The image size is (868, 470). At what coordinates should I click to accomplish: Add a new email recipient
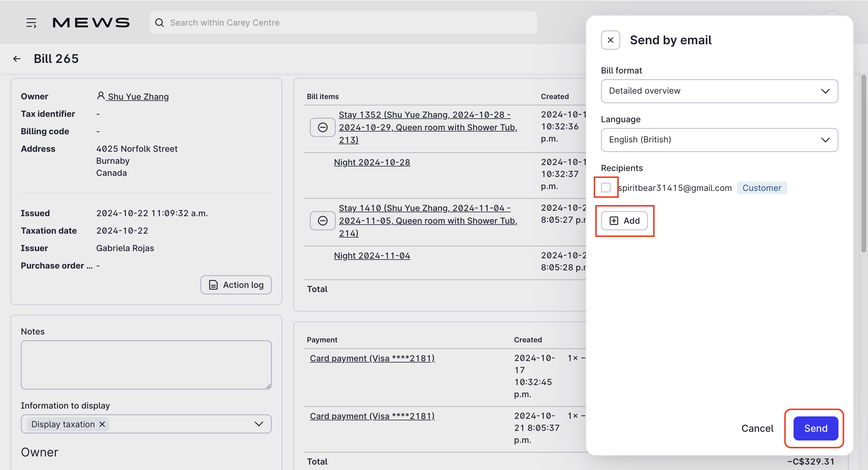coord(624,220)
